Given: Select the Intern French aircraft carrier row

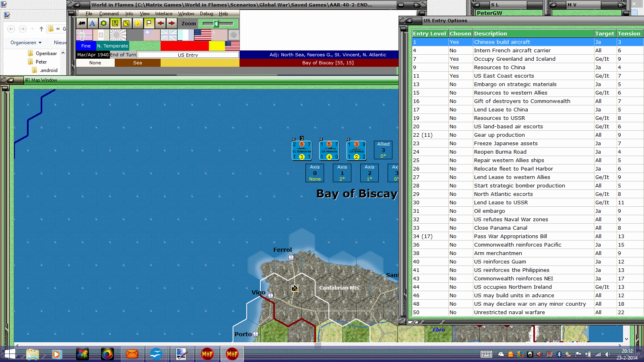Looking at the screenshot, I should [528, 50].
